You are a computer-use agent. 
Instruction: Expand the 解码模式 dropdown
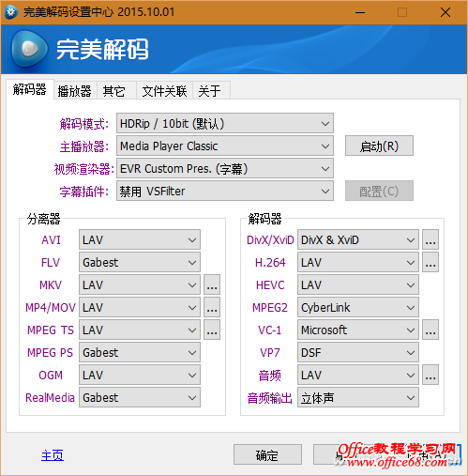pos(225,123)
